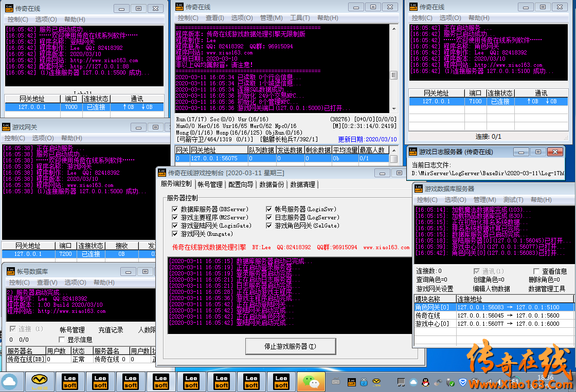
Task: Select the 游戏中心[0] module row
Action: coord(494,324)
